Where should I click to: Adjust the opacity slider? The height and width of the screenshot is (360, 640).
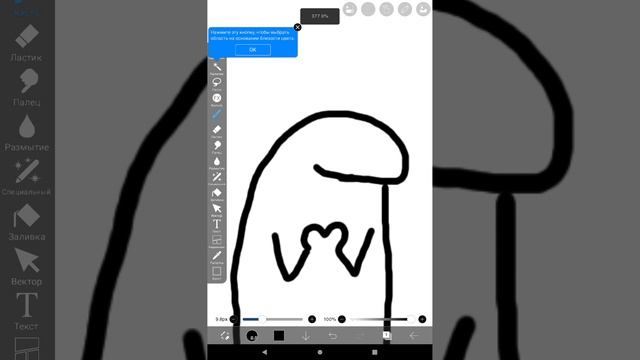tap(382, 319)
